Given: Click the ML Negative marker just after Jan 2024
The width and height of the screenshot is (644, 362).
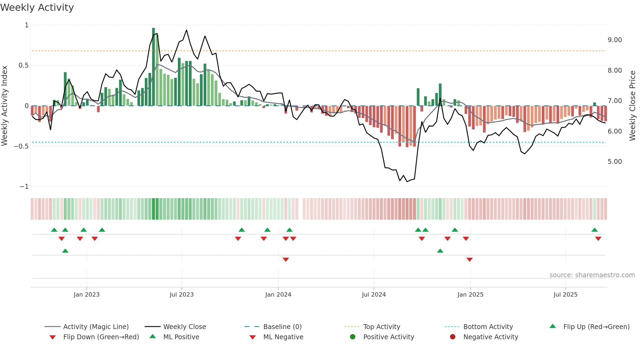Looking at the screenshot, I should [286, 260].
